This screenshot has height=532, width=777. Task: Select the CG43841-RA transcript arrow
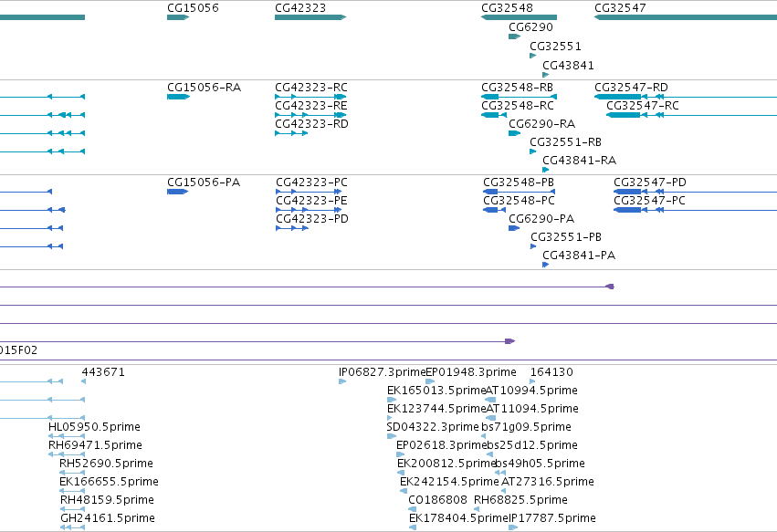[546, 170]
